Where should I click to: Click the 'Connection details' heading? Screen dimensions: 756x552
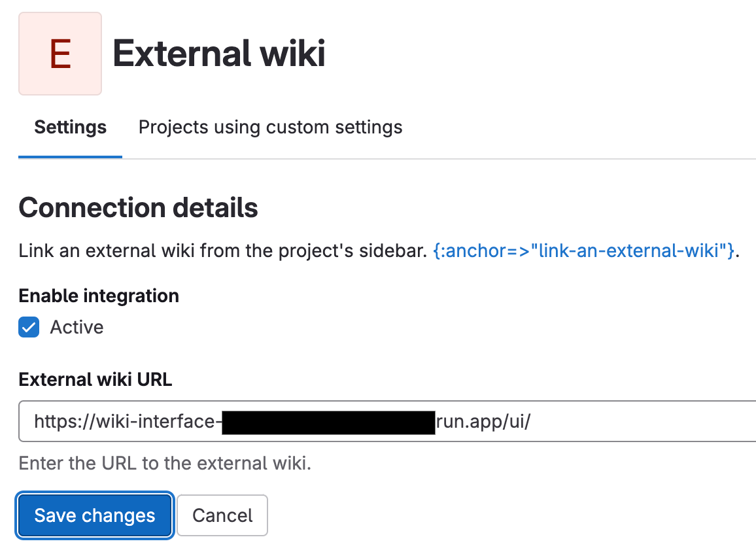tap(139, 208)
